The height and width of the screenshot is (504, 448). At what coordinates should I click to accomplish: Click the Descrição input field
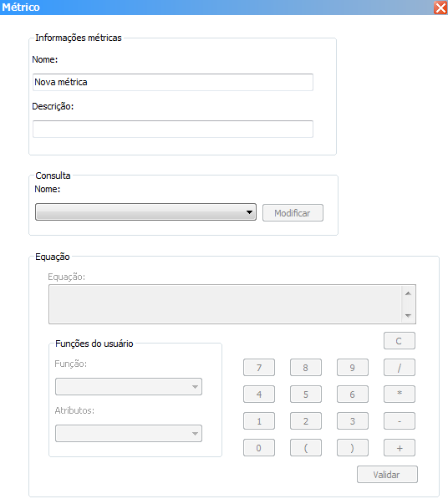(173, 130)
